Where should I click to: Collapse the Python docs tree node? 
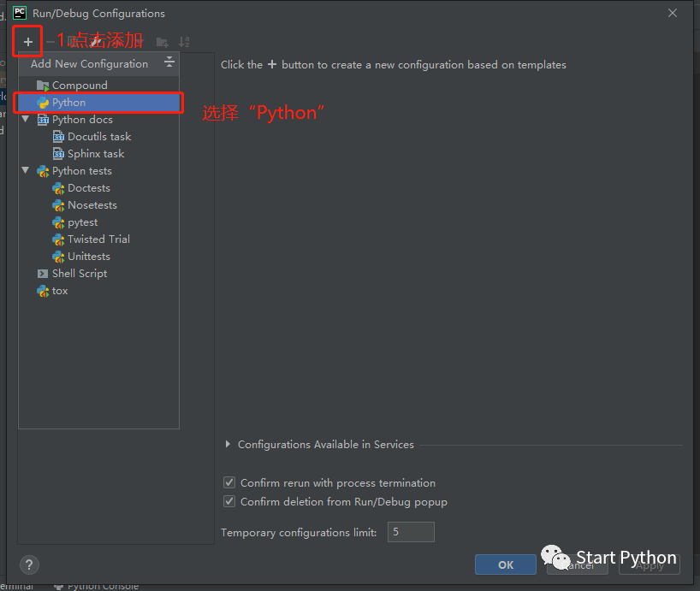26,119
